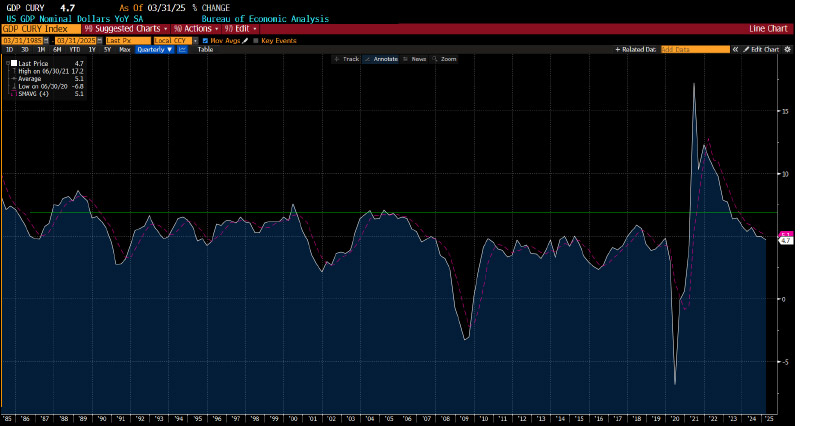Screen dimensions: 830x426
Task: Click the Low on 06/30/20 legend row
Action: [x=47, y=86]
